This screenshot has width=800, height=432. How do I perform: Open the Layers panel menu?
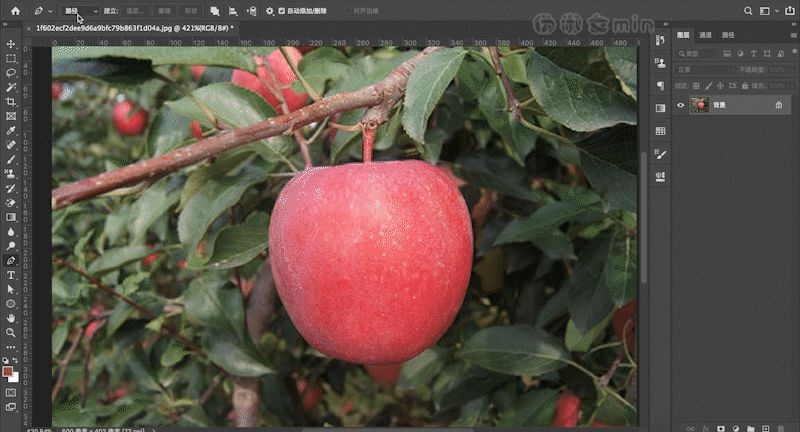tap(794, 35)
